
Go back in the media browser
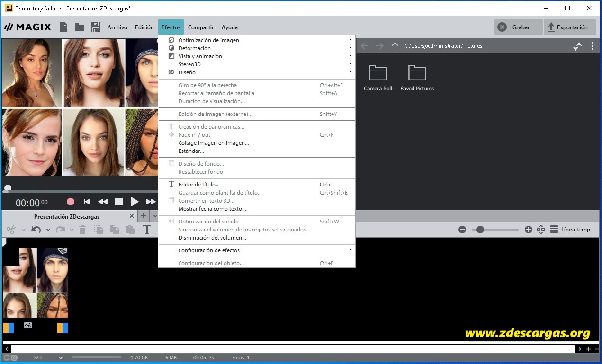coord(364,46)
